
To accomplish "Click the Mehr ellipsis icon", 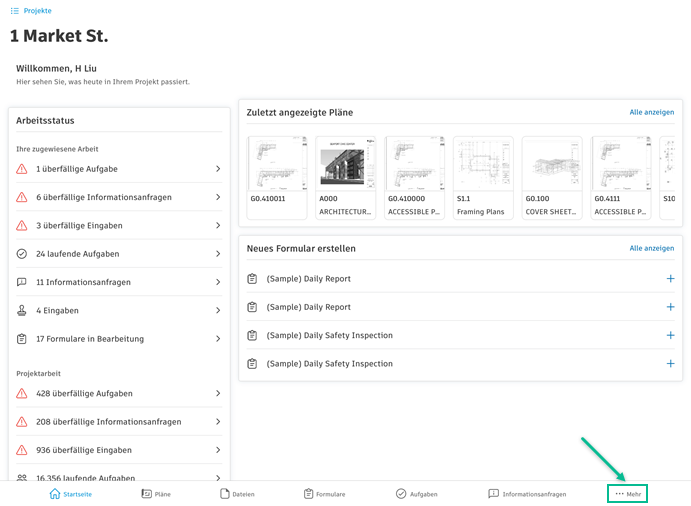I will pyautogui.click(x=620, y=494).
